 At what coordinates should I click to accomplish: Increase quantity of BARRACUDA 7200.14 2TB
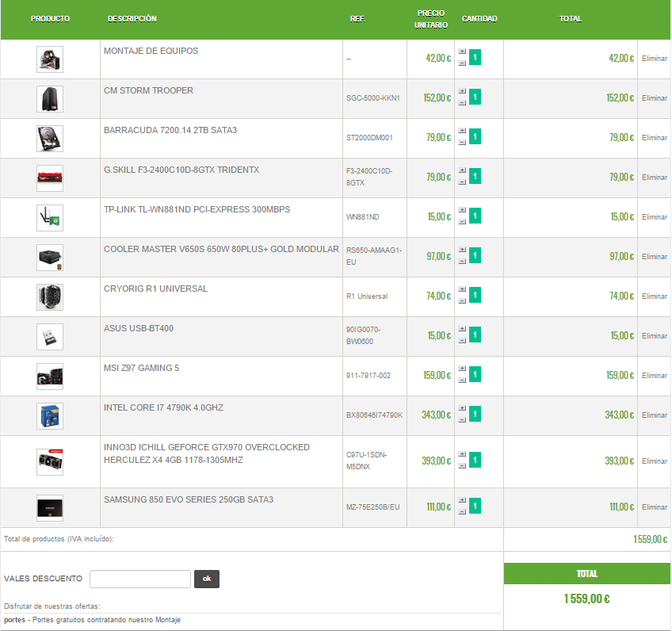tap(462, 131)
